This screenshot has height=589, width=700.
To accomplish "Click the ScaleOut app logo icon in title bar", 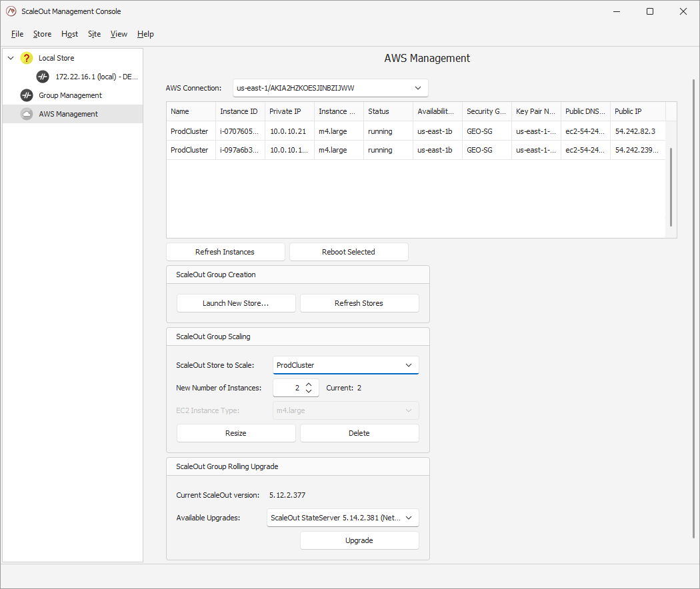I will point(11,11).
